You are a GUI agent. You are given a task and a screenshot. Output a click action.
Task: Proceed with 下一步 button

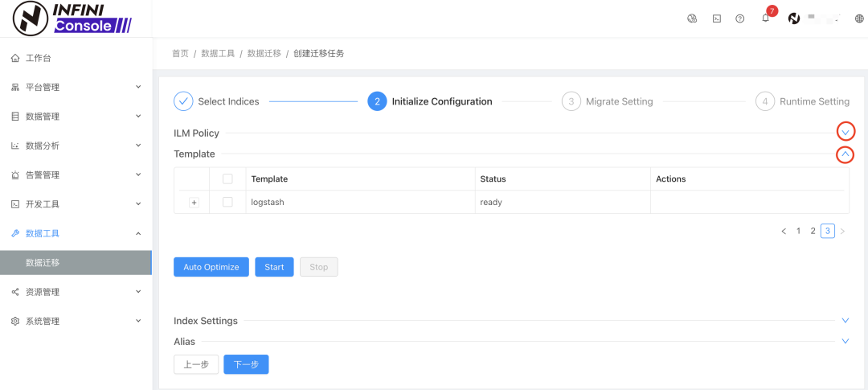click(247, 364)
